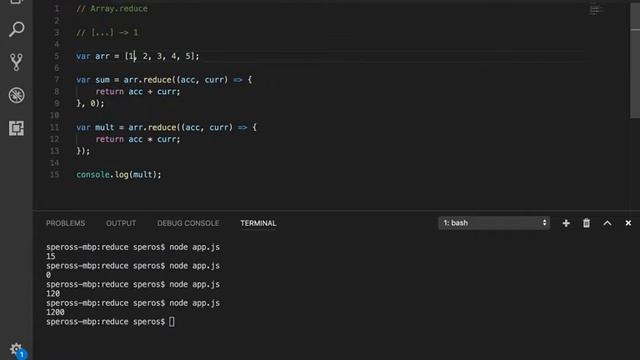This screenshot has width=640, height=360.
Task: Click '});' on line 13
Action: (83, 151)
